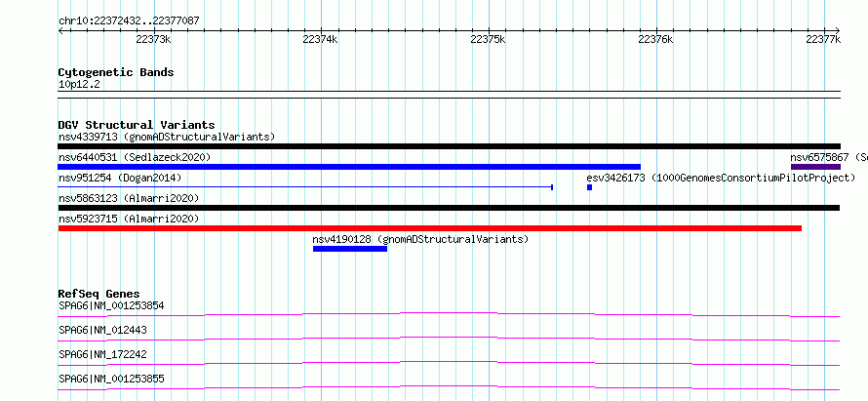The height and width of the screenshot is (401, 868).
Task: Click the RefSeq Genes track heading
Action: click(99, 294)
